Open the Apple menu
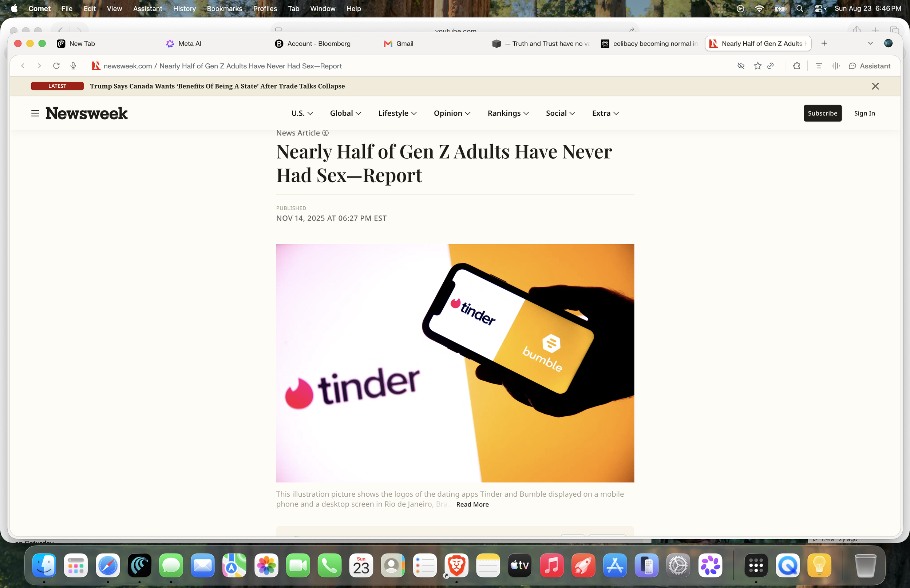The image size is (910, 588). point(14,8)
